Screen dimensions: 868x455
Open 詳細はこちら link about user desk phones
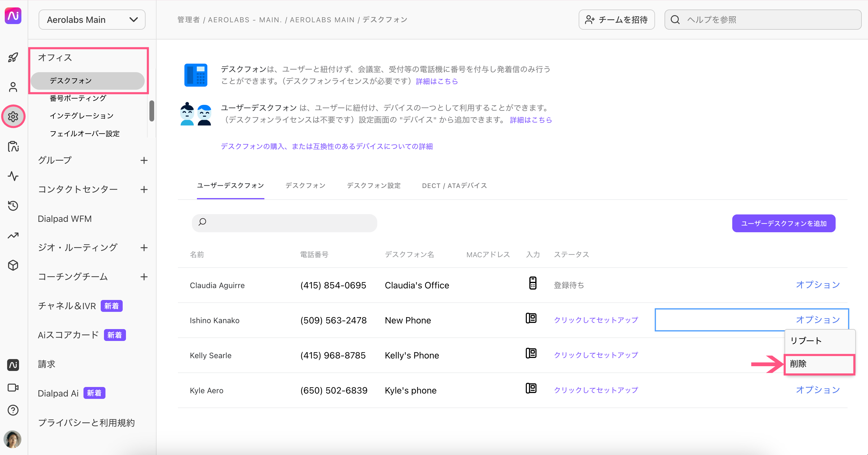531,120
